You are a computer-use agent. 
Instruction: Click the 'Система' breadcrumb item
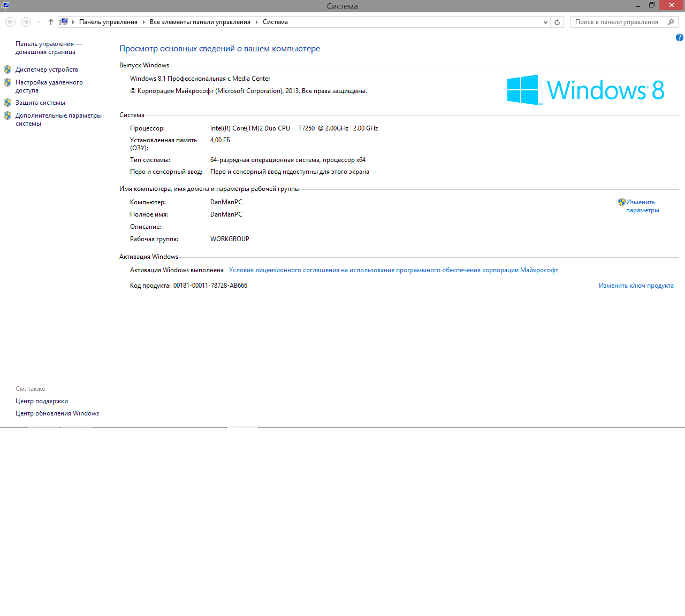[x=275, y=22]
